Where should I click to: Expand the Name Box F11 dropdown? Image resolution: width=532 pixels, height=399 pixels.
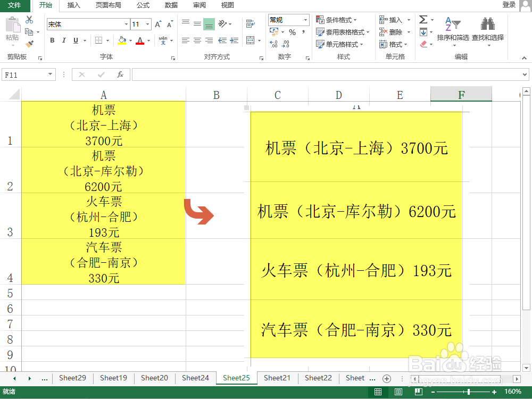point(50,74)
